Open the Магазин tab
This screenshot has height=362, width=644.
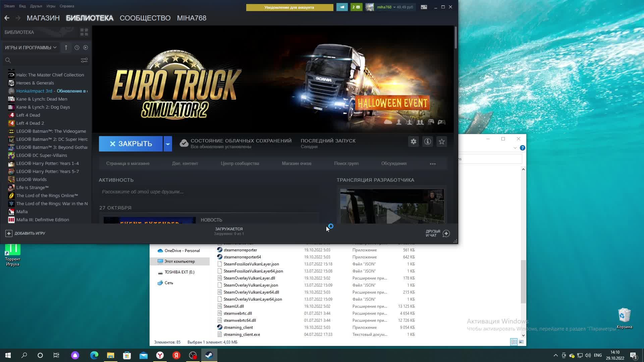pyautogui.click(x=43, y=18)
